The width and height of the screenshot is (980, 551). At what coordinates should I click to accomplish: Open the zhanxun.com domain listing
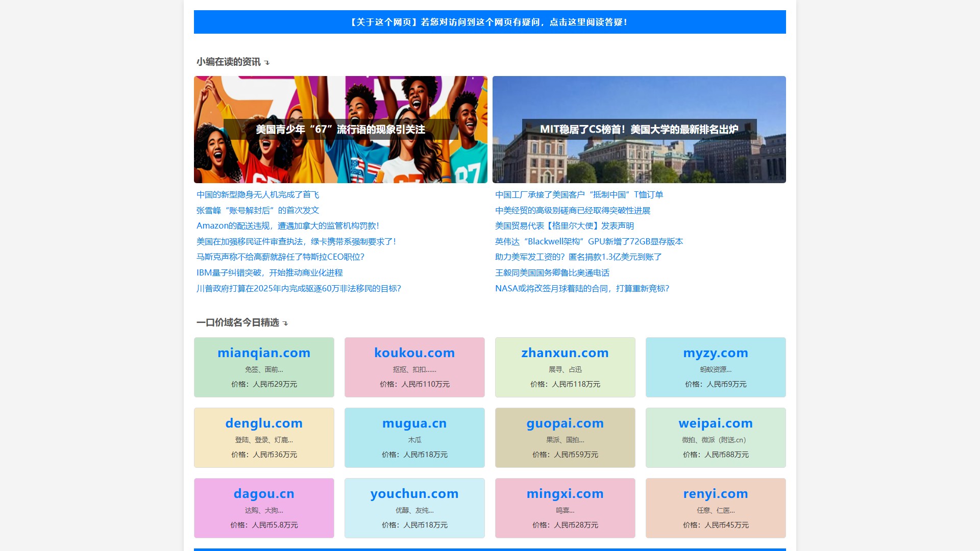[x=565, y=367]
